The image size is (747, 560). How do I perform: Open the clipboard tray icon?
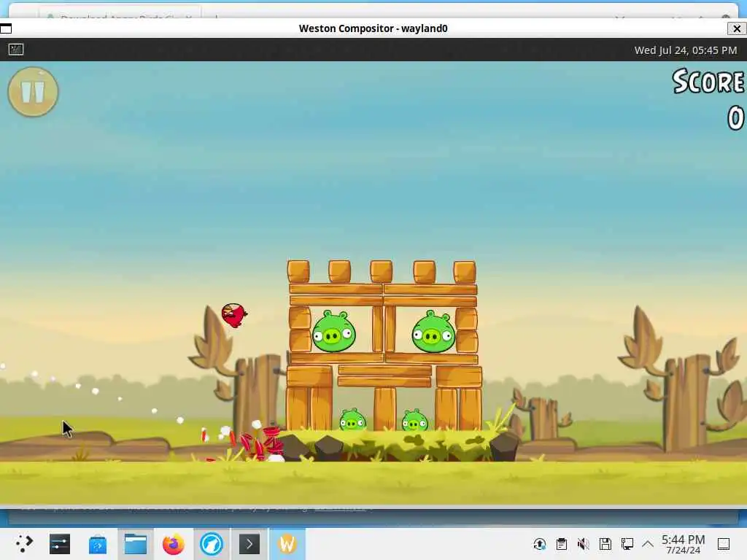562,544
